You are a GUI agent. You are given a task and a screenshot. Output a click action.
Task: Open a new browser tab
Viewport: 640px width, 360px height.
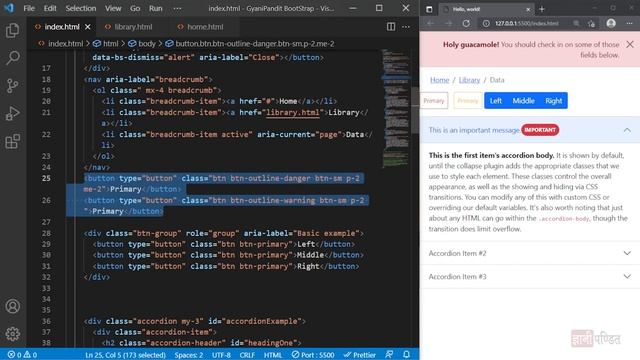542,9
